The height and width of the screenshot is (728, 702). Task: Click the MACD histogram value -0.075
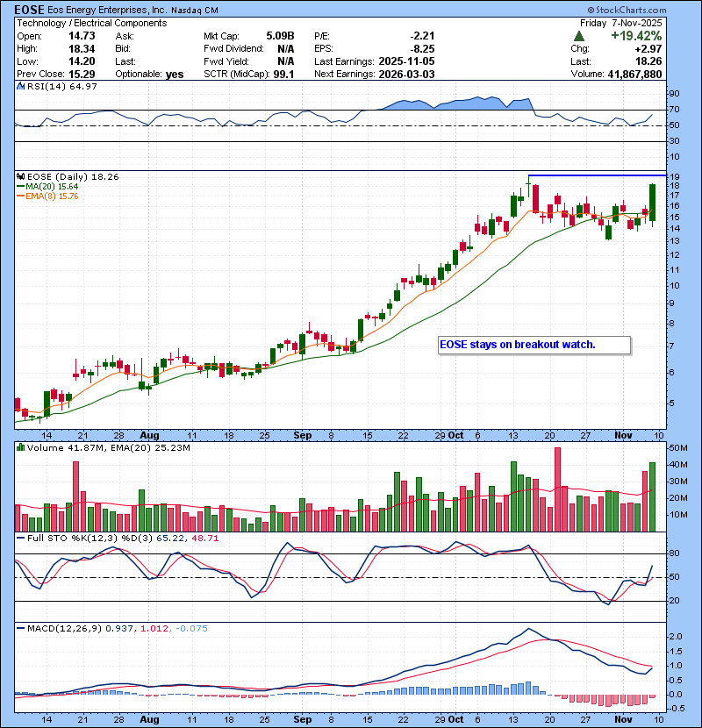pos(192,629)
